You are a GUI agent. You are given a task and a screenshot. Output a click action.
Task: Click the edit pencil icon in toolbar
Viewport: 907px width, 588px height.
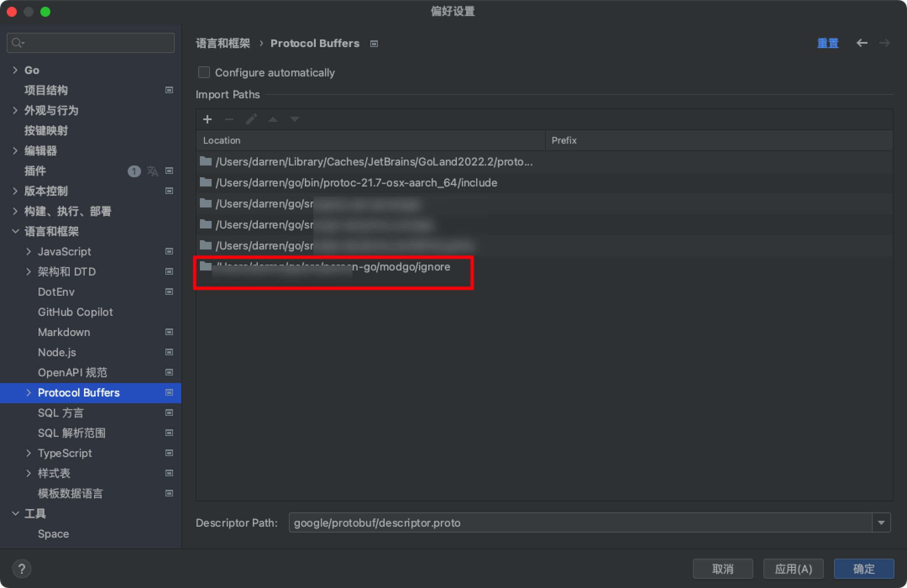tap(251, 119)
